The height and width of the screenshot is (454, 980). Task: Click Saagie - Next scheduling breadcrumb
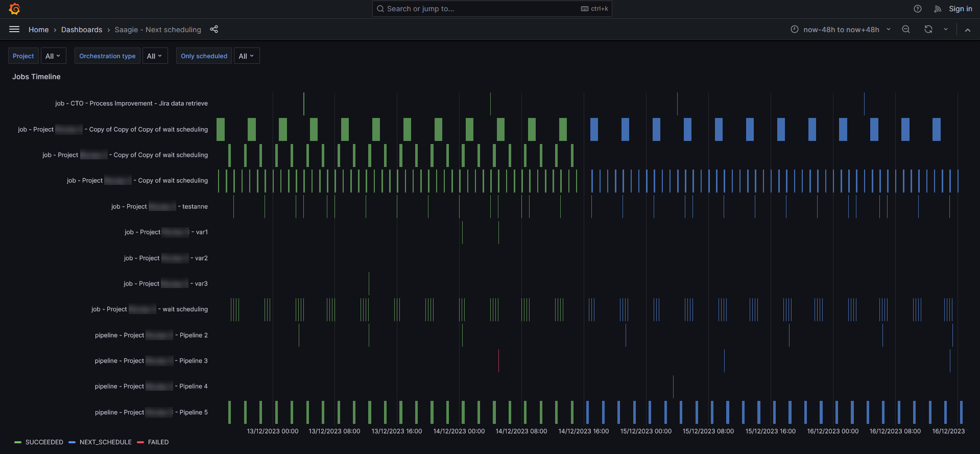(x=158, y=30)
